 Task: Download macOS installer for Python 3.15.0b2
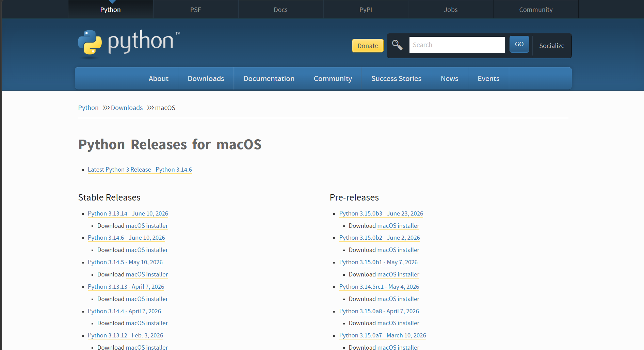(398, 250)
